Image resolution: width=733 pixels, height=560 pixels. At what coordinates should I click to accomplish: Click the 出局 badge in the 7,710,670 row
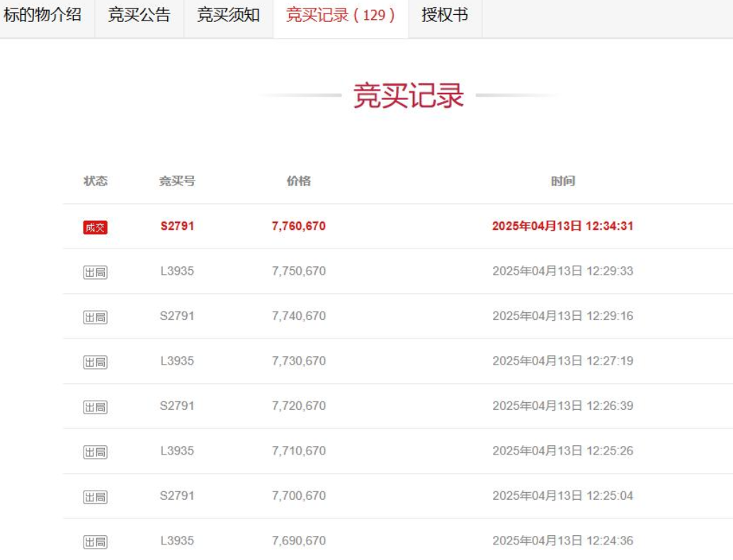[x=96, y=452]
